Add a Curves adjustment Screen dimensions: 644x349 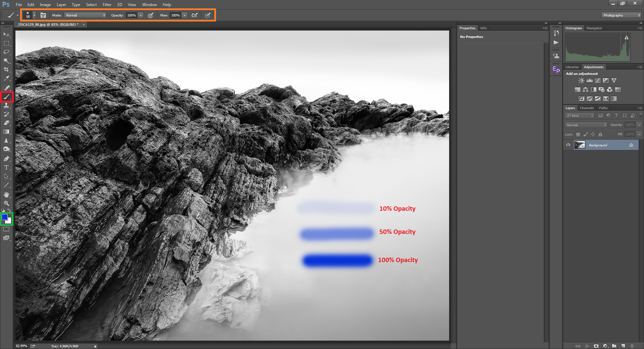(598, 81)
